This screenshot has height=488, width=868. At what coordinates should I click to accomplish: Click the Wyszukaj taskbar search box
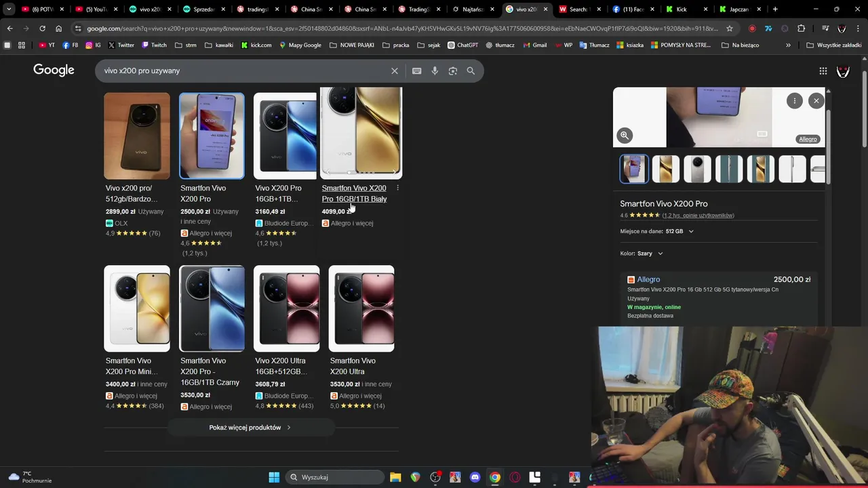pos(335,477)
